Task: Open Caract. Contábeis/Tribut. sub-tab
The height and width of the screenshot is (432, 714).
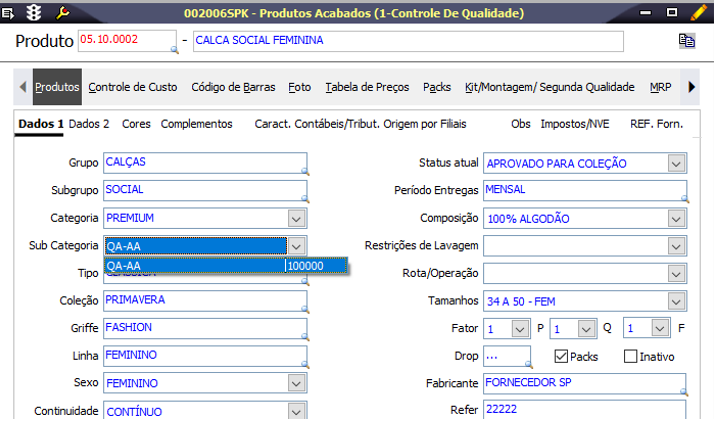Action: pyautogui.click(x=316, y=124)
